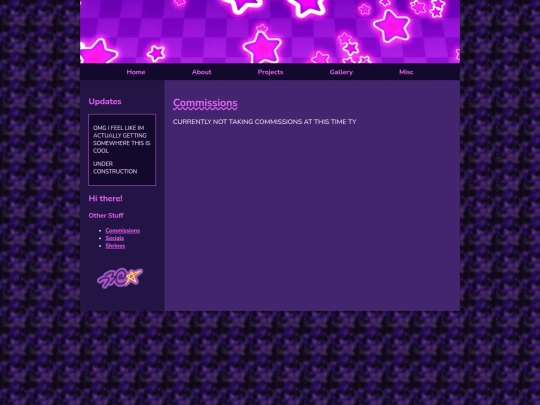Select the Updates sidebar heading
This screenshot has height=405, width=540.
pos(105,102)
